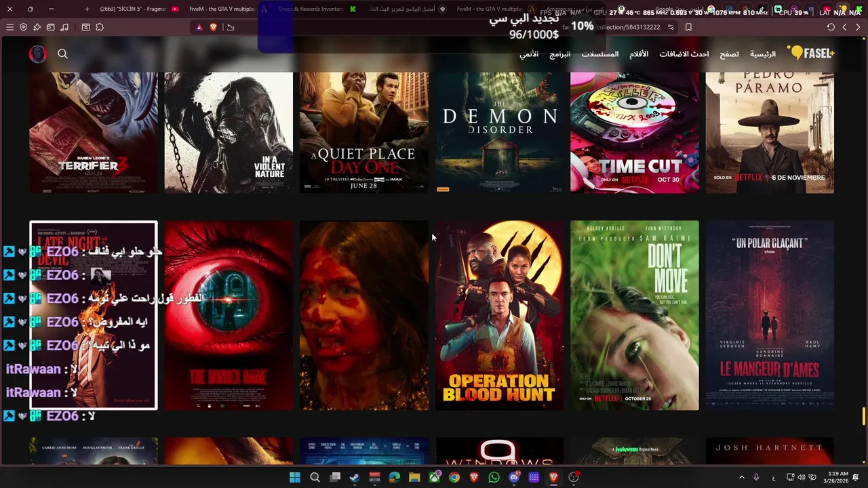868x488 pixels.
Task: Open A Quiet Place Day One poster
Action: click(x=364, y=133)
